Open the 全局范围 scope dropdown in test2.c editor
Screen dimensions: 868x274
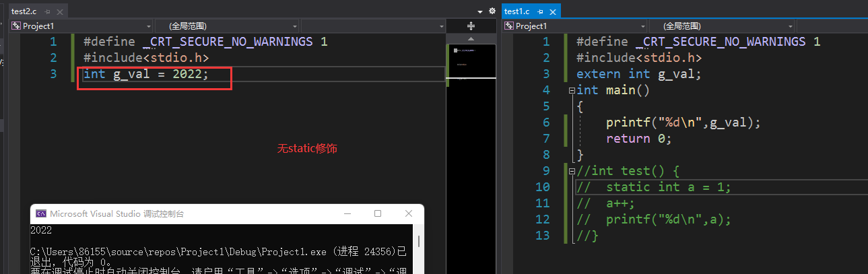(227, 26)
